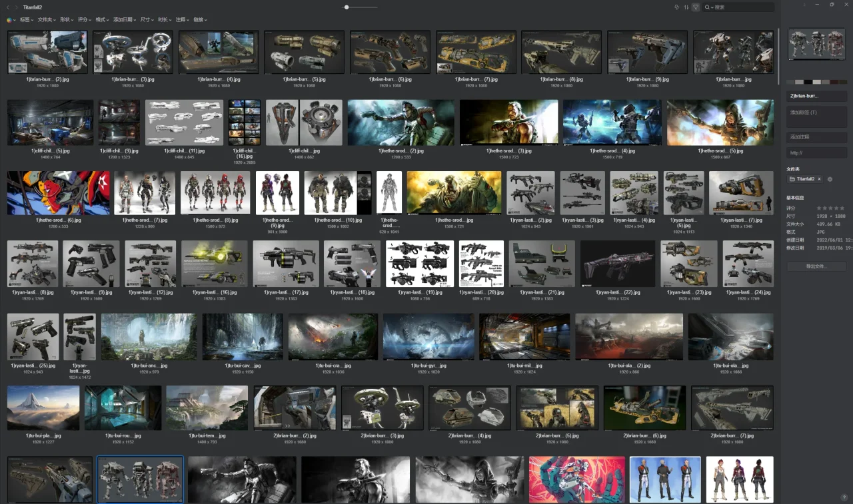Click the folder icon in Titanfall2 chip
The height and width of the screenshot is (504, 853).
tap(792, 179)
